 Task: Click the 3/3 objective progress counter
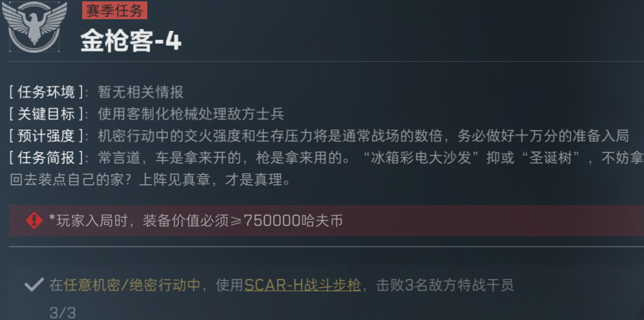click(x=62, y=312)
